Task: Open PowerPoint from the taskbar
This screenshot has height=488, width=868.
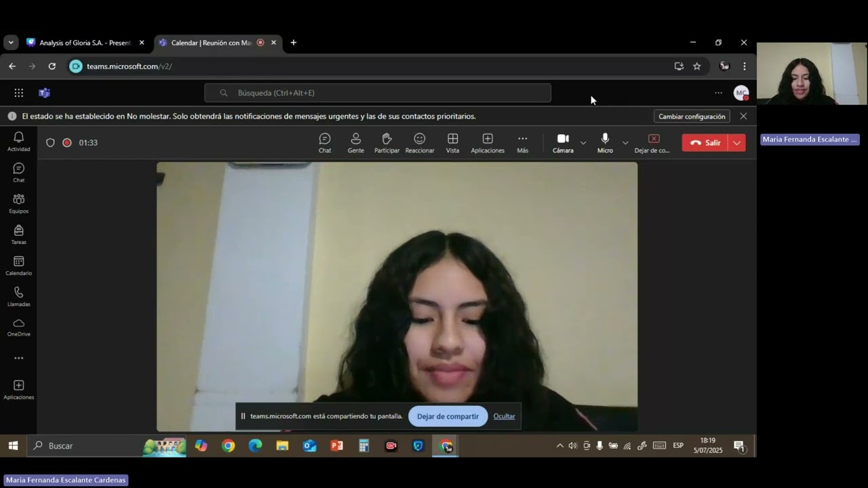Action: click(x=336, y=445)
